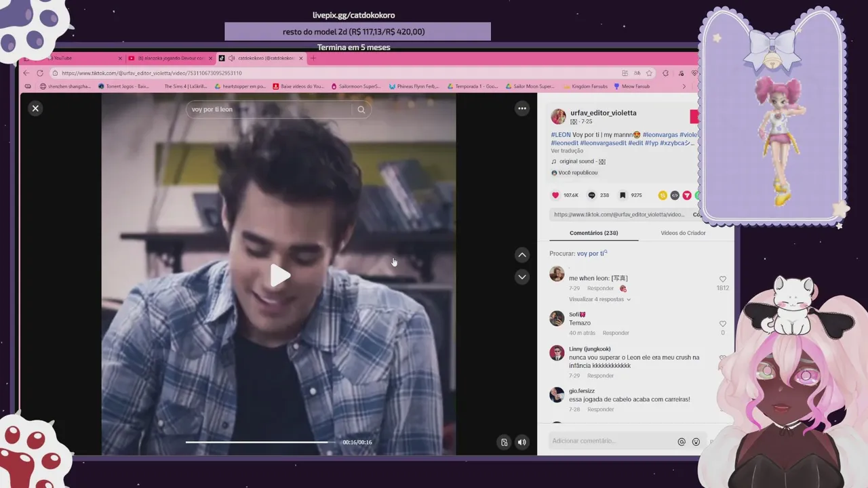This screenshot has height=488, width=868.
Task: Click the #fyp hashtag
Action: (652, 143)
